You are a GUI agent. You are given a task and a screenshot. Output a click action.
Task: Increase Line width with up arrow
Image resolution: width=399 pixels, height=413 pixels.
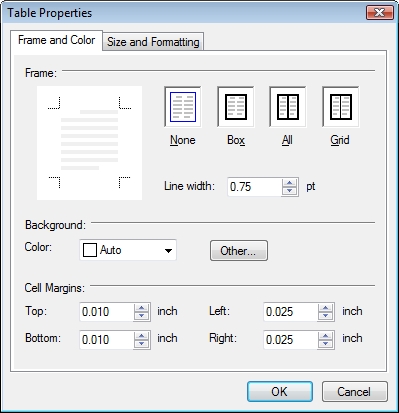click(289, 183)
